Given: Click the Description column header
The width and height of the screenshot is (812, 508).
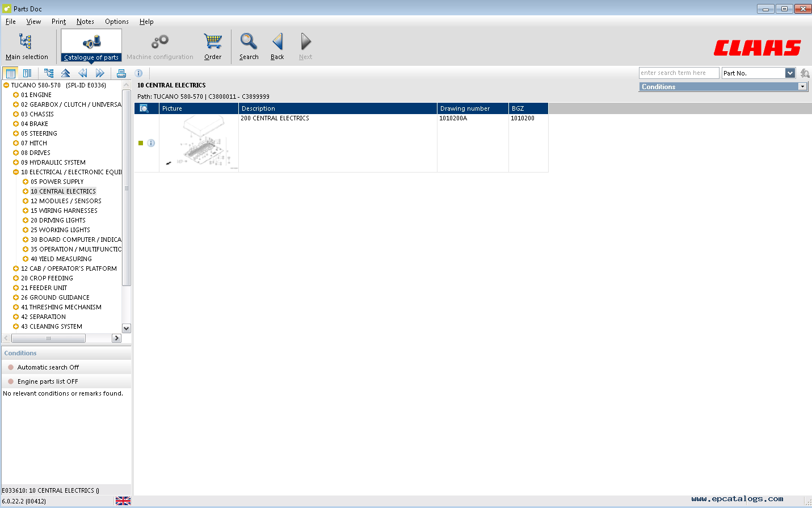Looking at the screenshot, I should (338, 108).
